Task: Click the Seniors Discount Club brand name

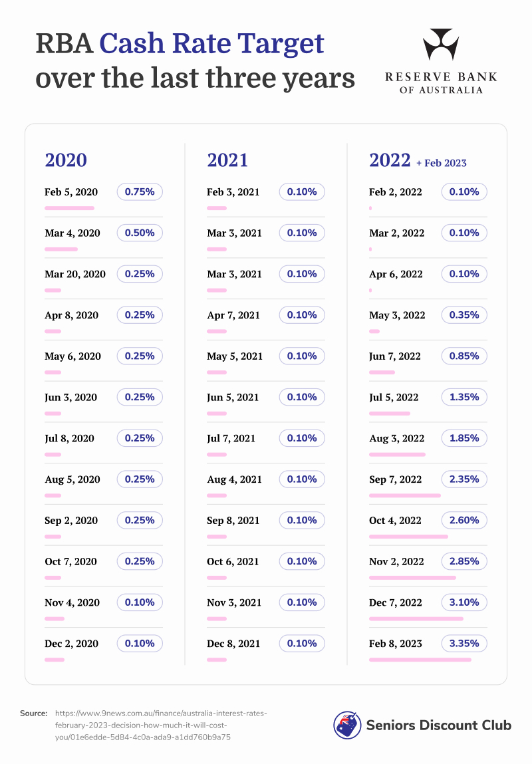Action: tap(438, 725)
